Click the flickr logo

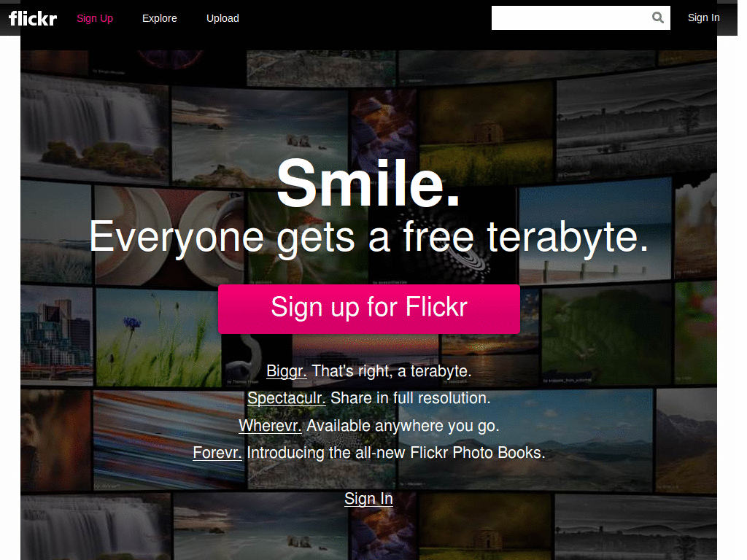(x=32, y=18)
